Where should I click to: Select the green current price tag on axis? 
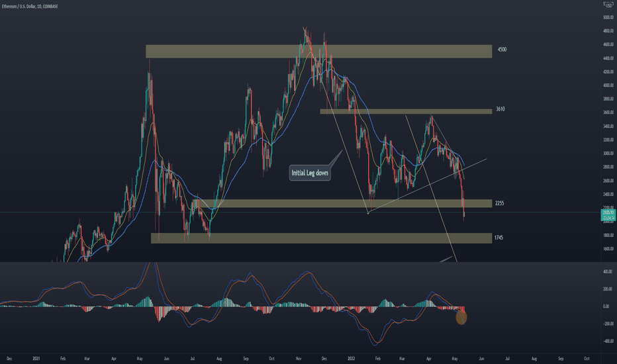[608, 215]
